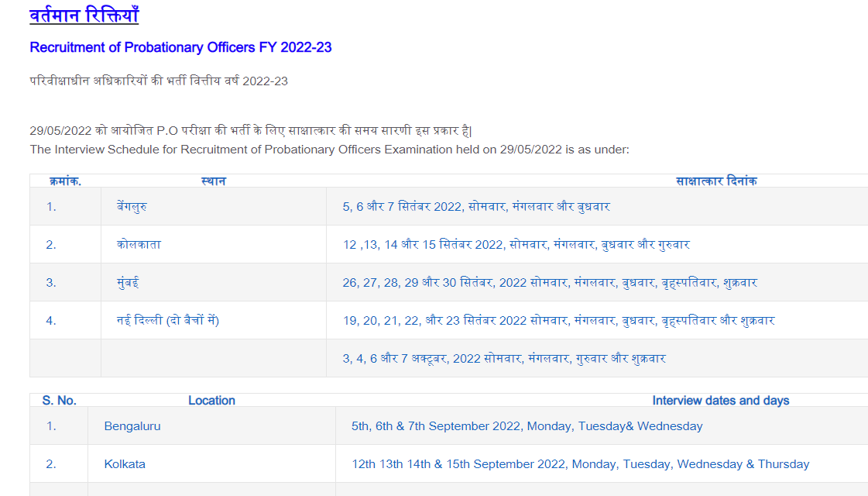This screenshot has height=496, width=868.
Task: Click the Bengaluru cell in English table
Action: coord(132,426)
